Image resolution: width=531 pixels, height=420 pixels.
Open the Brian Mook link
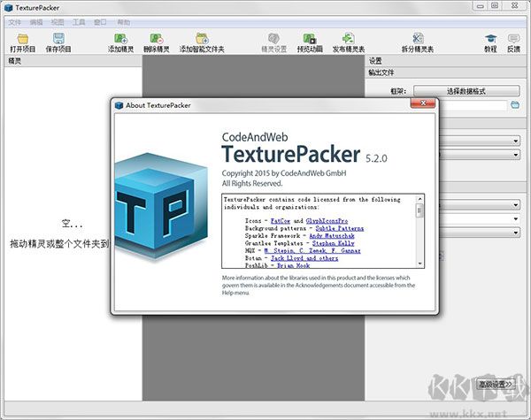(293, 265)
